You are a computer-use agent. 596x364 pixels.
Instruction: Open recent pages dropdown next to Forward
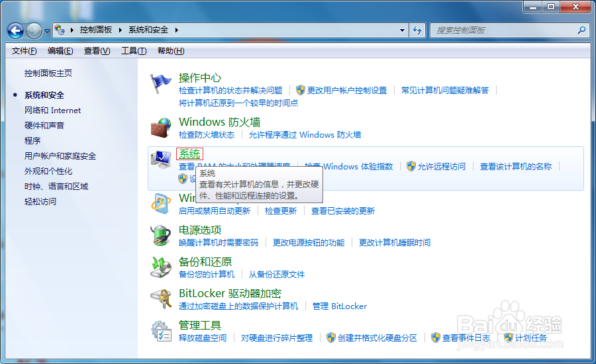(x=47, y=31)
